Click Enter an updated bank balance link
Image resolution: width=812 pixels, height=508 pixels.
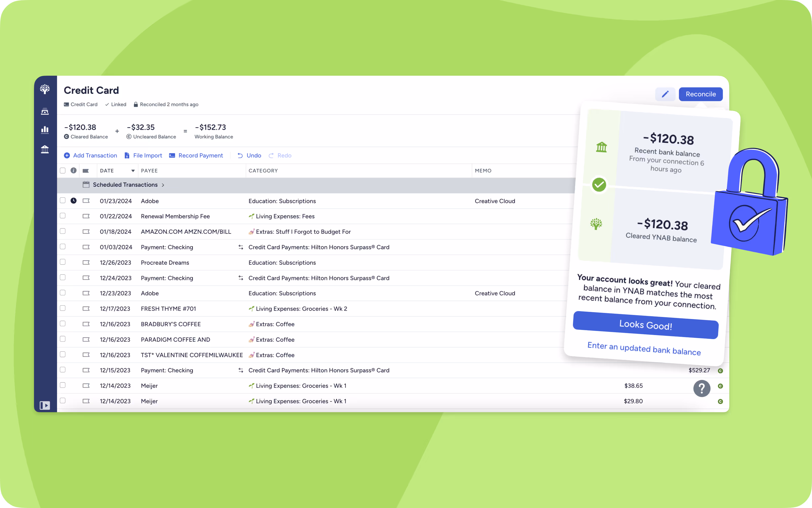point(644,348)
